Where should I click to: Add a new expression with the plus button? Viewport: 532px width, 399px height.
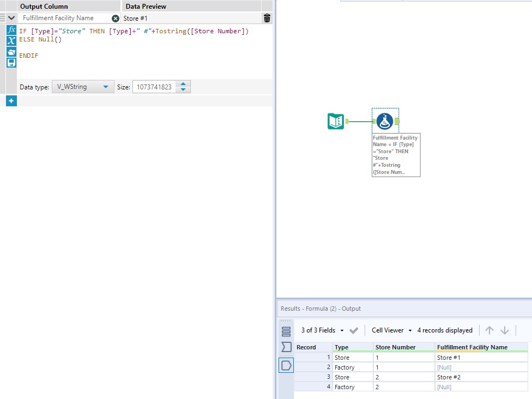[11, 101]
